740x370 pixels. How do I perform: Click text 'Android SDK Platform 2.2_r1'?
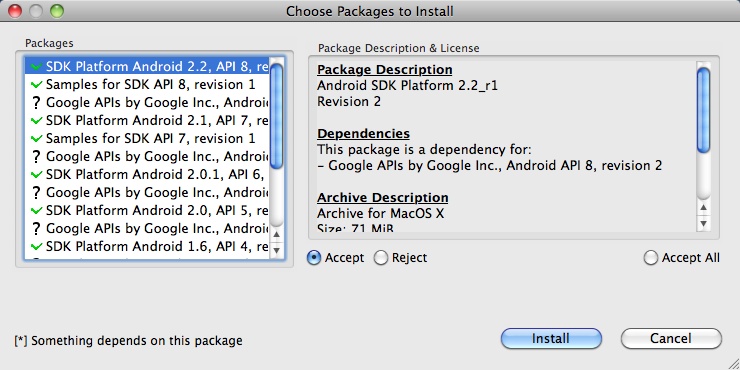pyautogui.click(x=407, y=86)
